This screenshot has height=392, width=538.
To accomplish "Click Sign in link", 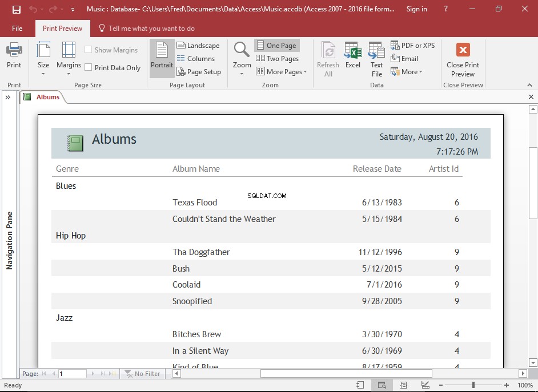I will (416, 9).
